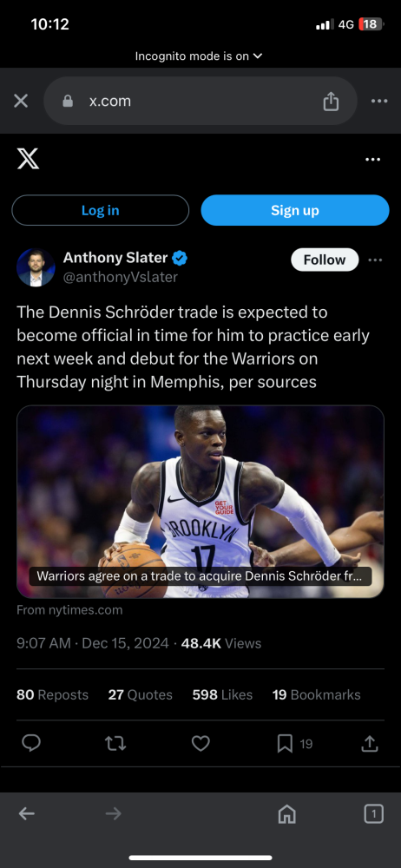Screen dimensions: 401x868
Task: Tap the reply speech bubble icon
Action: tap(31, 744)
